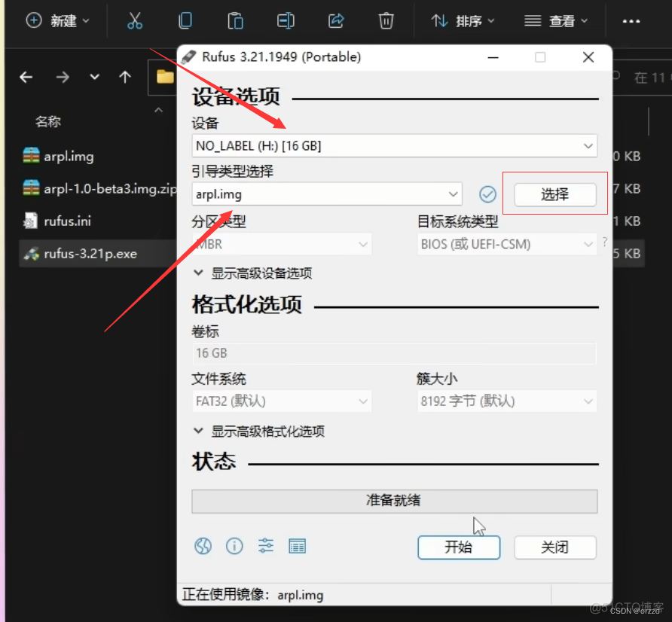Image resolution: width=672 pixels, height=622 pixels.
Task: Select rufus-3.21p.exe file in Explorer
Action: (99, 254)
